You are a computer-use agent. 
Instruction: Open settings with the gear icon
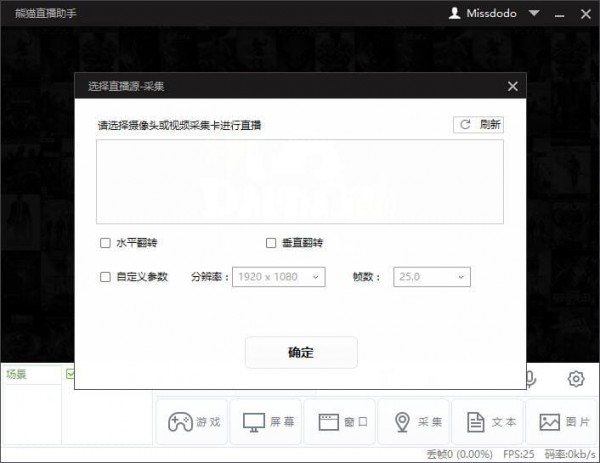pyautogui.click(x=576, y=379)
